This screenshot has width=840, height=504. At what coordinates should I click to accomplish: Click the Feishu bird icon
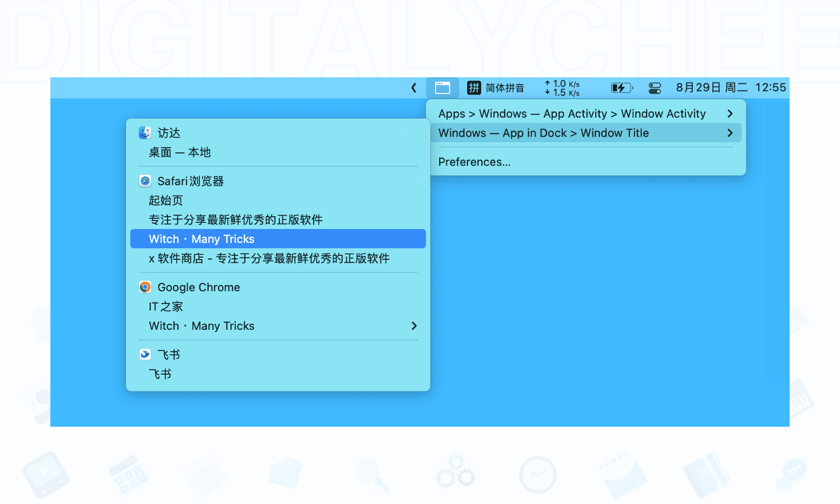click(145, 354)
